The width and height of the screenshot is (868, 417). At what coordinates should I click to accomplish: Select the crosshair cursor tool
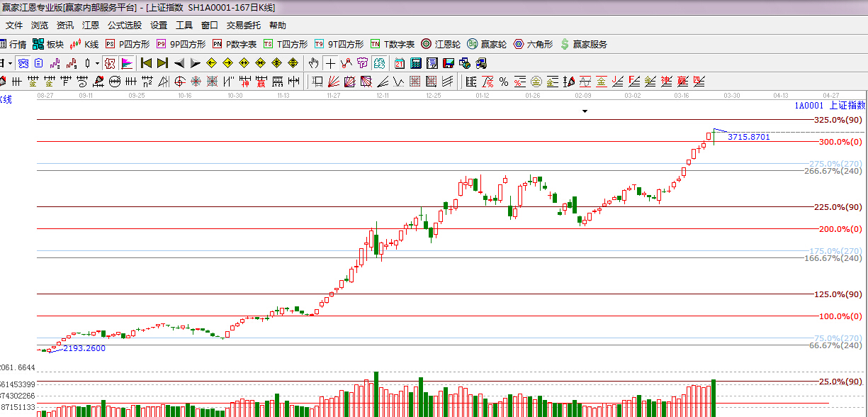pos(330,63)
